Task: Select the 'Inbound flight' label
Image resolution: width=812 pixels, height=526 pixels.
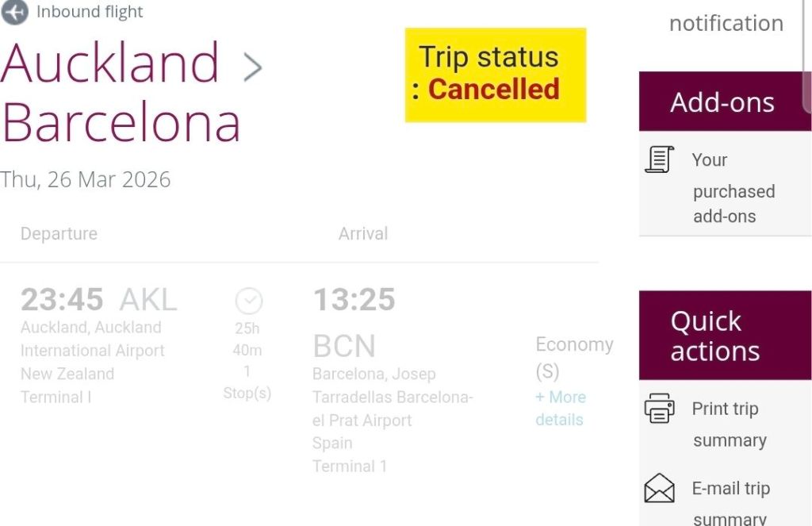Action: 90,12
